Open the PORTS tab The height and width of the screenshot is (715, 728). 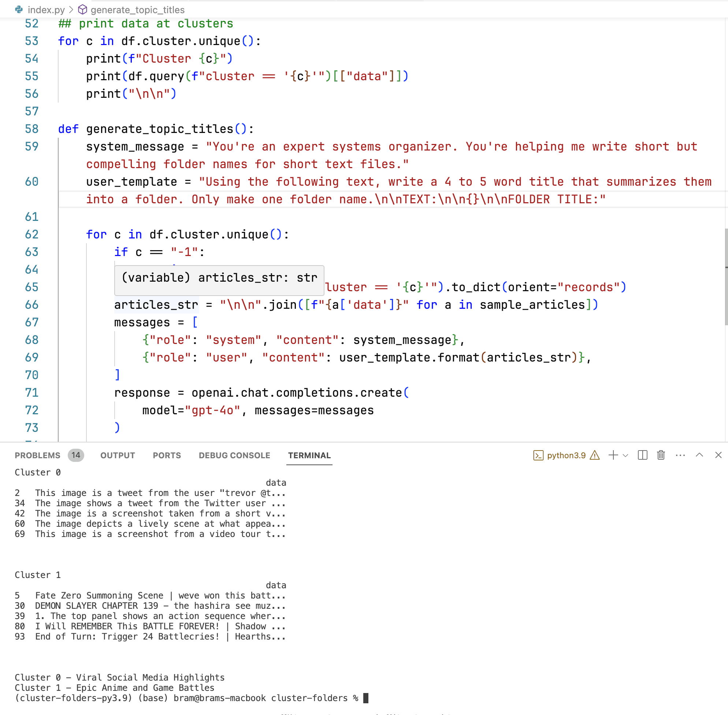pyautogui.click(x=167, y=456)
